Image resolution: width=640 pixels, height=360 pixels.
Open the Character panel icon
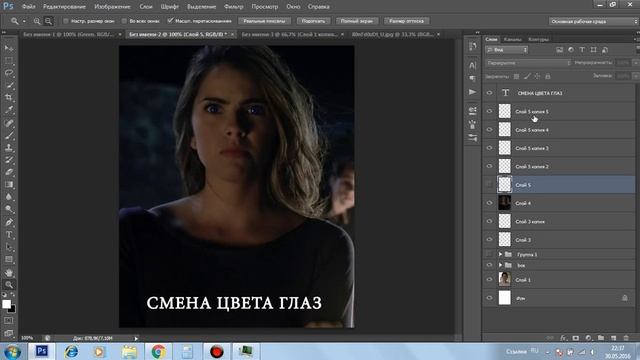(473, 65)
